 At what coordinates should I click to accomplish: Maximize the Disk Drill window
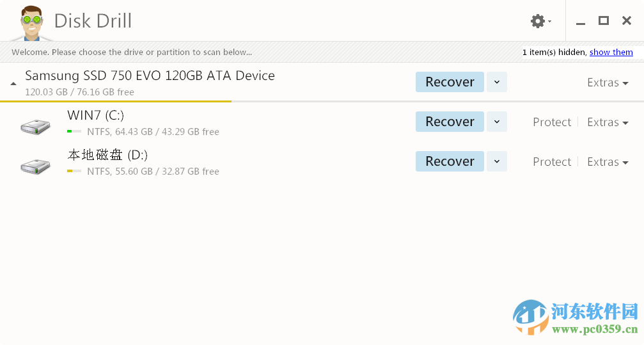603,20
